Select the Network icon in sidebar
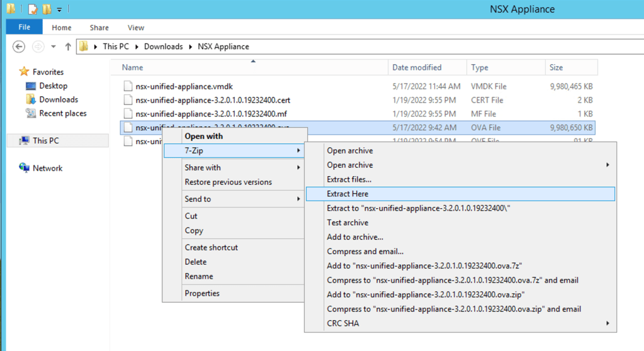 click(25, 168)
